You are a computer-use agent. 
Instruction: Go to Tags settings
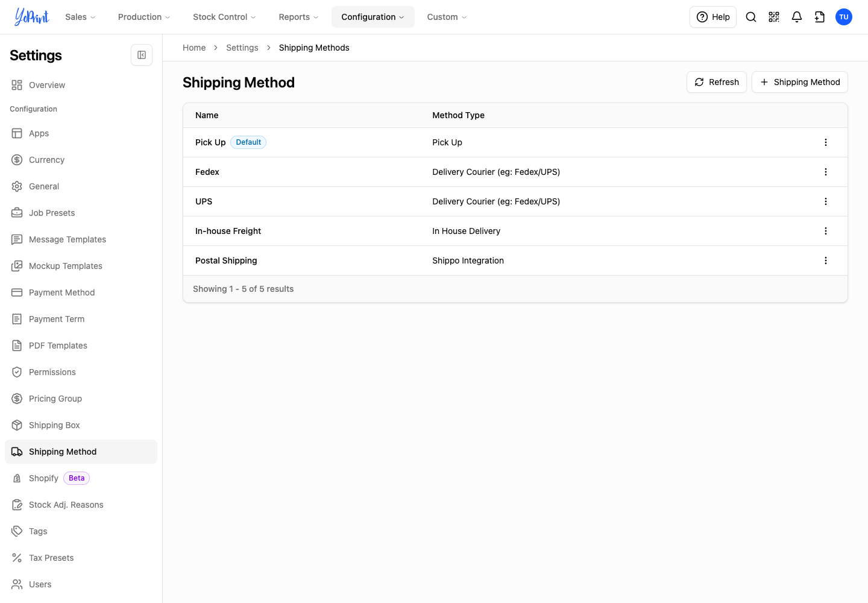click(x=81, y=531)
